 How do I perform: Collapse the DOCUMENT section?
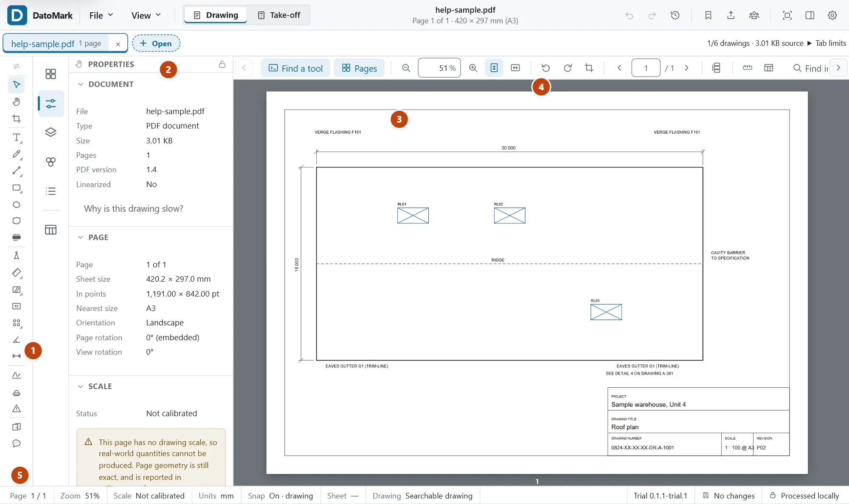80,84
